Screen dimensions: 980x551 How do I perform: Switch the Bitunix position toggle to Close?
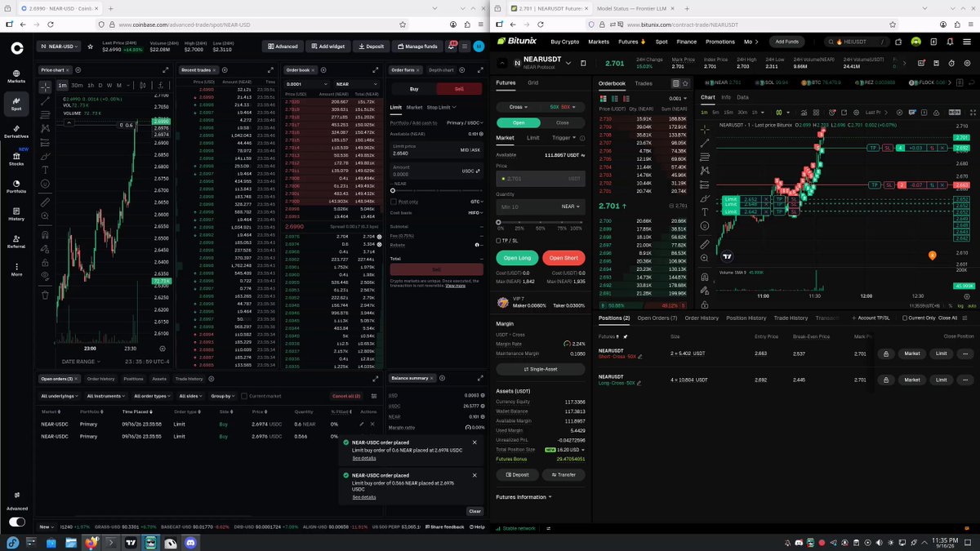click(563, 122)
